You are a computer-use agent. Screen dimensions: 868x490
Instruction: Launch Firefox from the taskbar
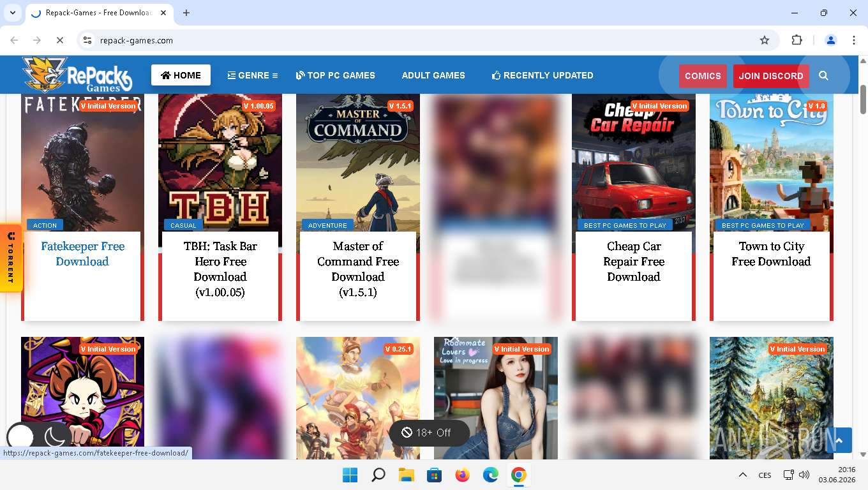463,475
